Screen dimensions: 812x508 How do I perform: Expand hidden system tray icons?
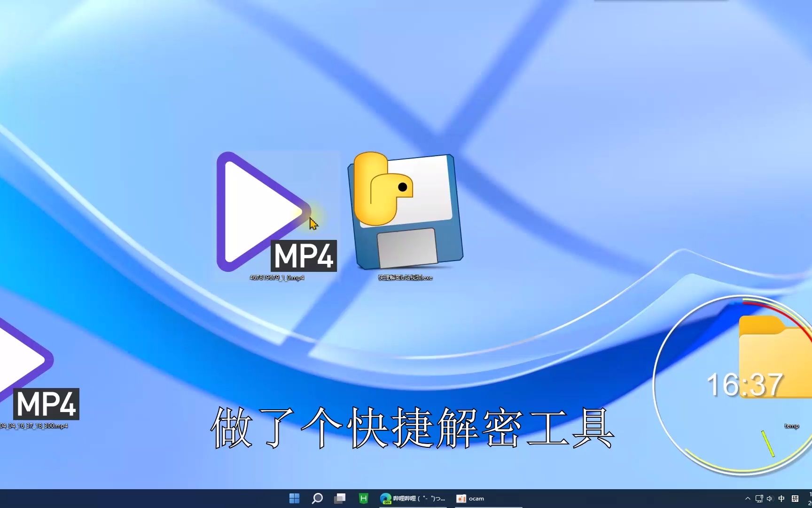(748, 499)
